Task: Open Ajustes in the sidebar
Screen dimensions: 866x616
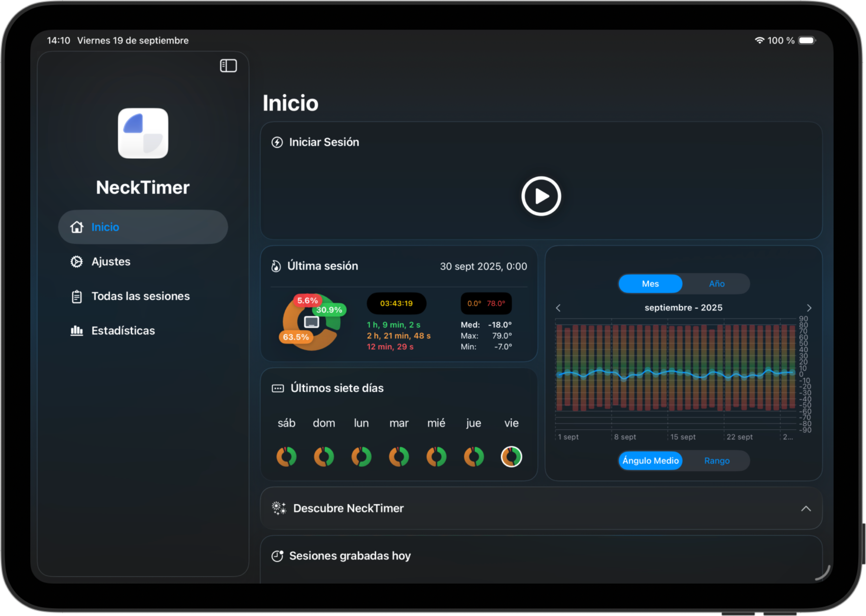Action: click(143, 261)
